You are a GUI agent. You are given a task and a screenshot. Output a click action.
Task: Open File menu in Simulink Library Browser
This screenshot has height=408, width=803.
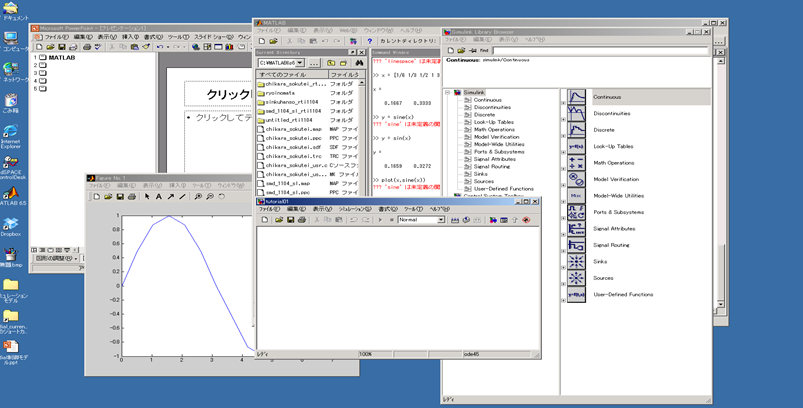[x=455, y=39]
